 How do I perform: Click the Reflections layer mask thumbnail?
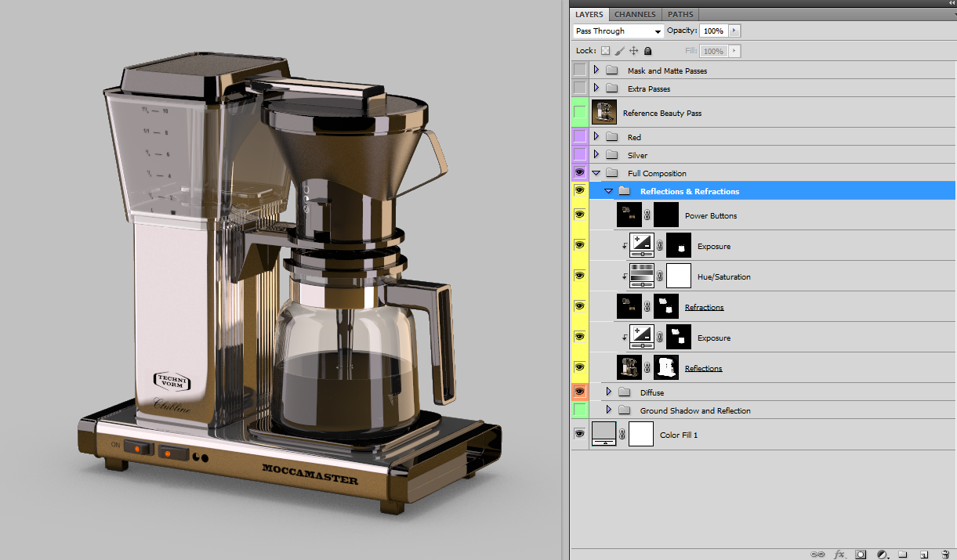666,368
